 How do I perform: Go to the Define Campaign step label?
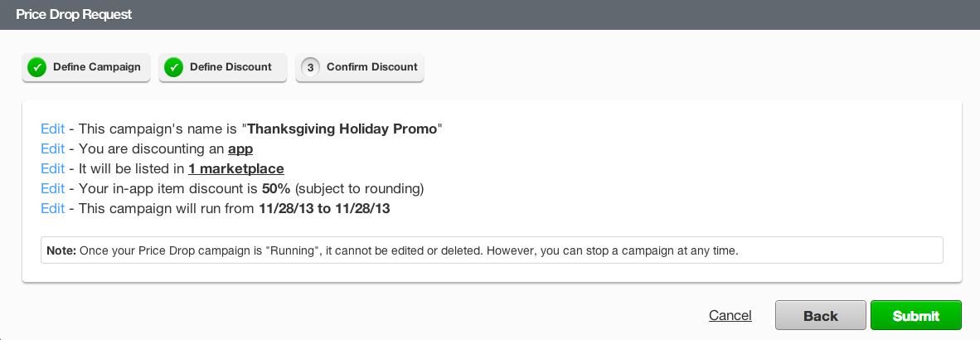(96, 67)
